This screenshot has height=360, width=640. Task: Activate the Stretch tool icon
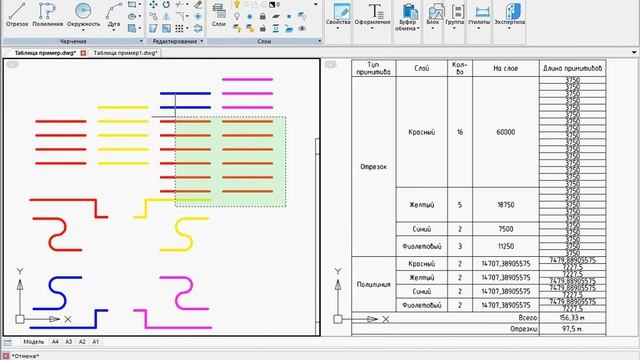pyautogui.click(x=153, y=28)
